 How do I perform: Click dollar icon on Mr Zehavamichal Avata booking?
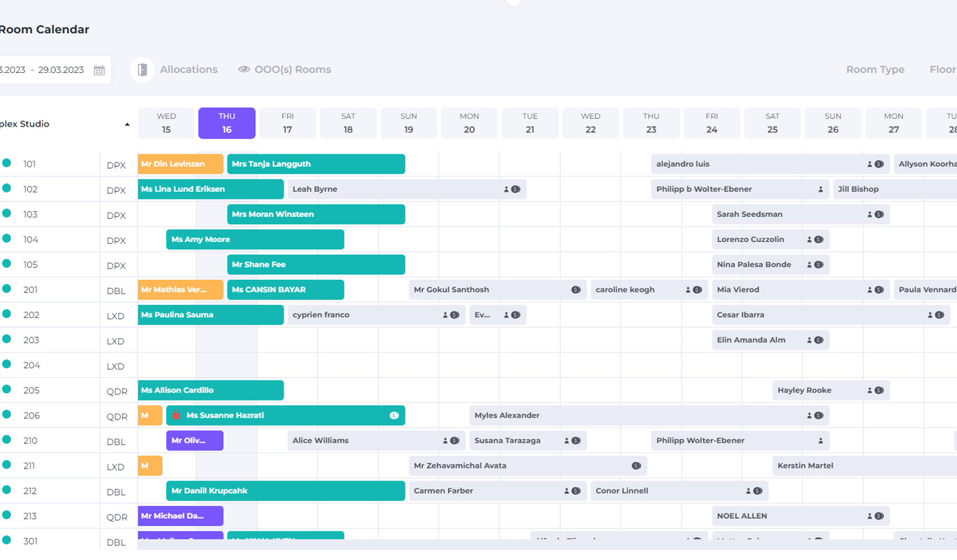point(636,466)
